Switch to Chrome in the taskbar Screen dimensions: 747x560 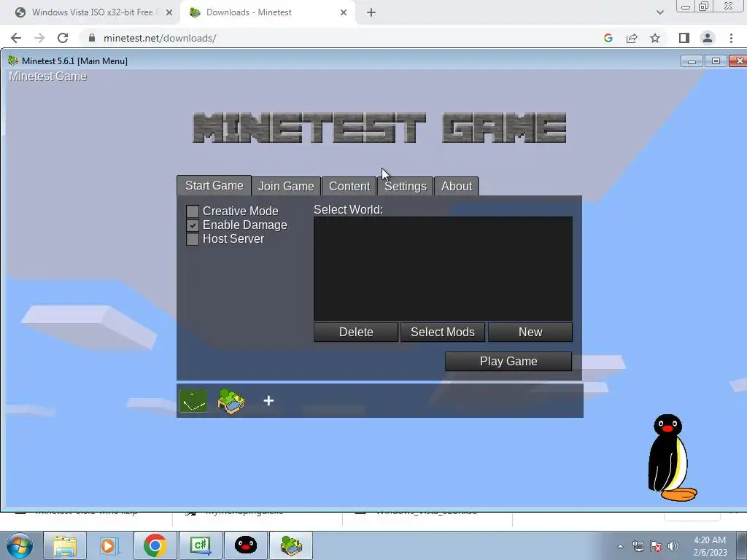pyautogui.click(x=155, y=545)
